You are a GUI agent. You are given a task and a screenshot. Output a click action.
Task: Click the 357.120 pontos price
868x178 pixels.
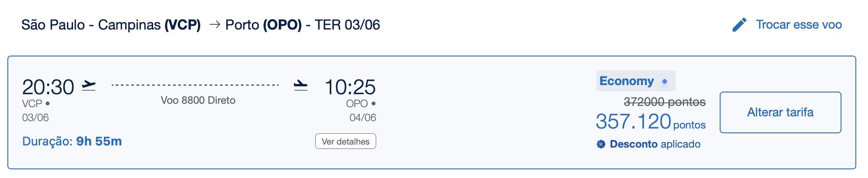651,122
